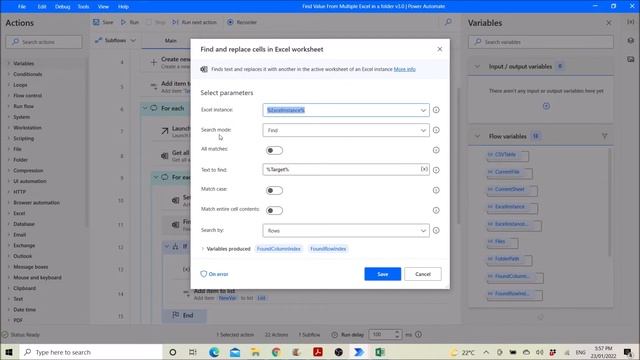Click the Save flow toolbar button
Image resolution: width=640 pixels, height=360 pixels.
click(x=103, y=22)
